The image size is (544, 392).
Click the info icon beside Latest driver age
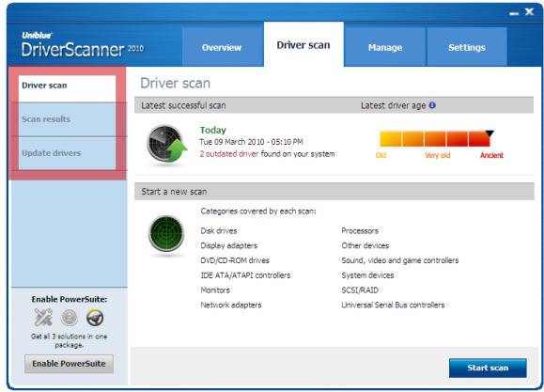432,105
